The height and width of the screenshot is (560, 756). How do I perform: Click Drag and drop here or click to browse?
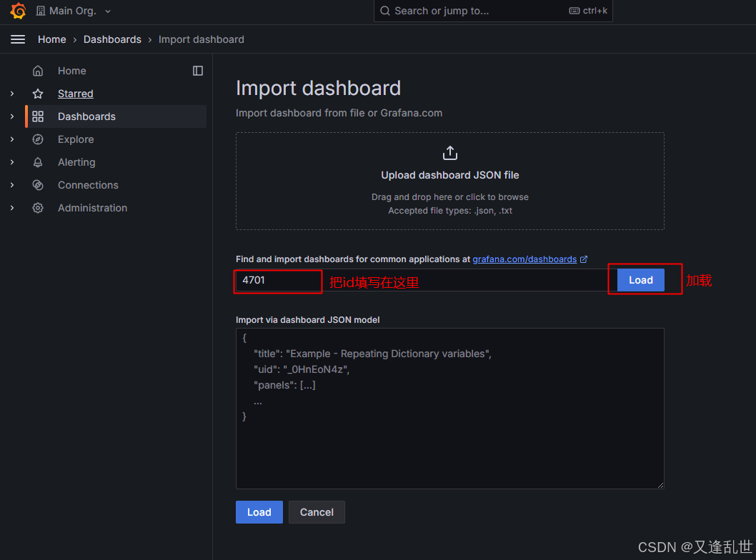click(x=450, y=197)
